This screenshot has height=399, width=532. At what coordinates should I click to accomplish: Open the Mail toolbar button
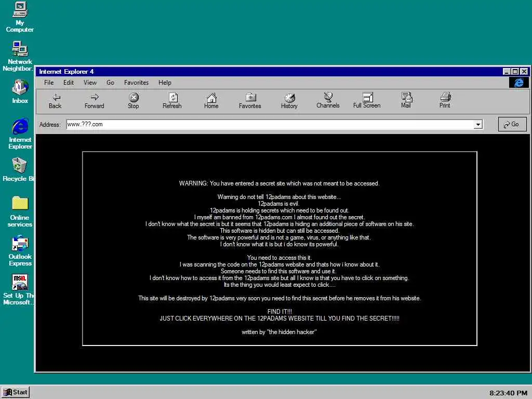[406, 100]
